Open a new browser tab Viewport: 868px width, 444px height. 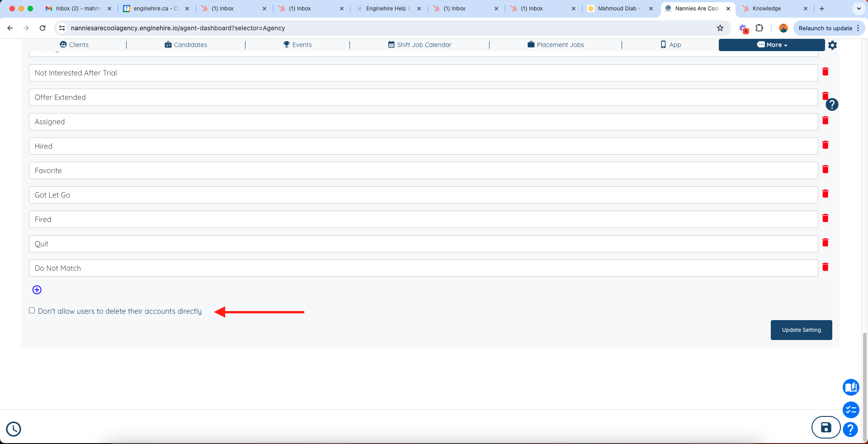tap(822, 9)
